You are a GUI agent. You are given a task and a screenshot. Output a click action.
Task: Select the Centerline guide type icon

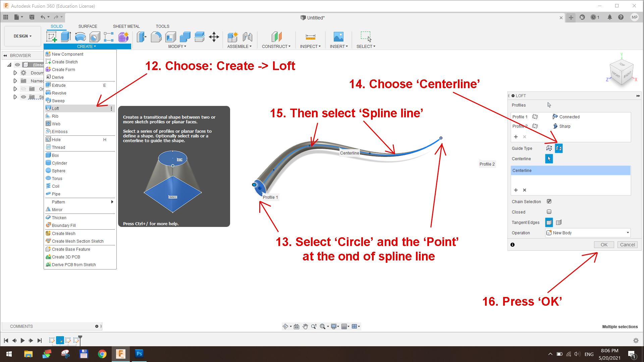pyautogui.click(x=558, y=148)
